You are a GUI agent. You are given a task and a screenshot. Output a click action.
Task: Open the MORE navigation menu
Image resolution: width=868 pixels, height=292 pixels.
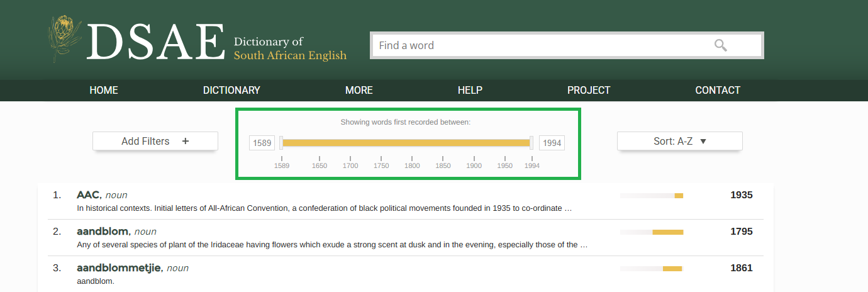[x=359, y=90]
